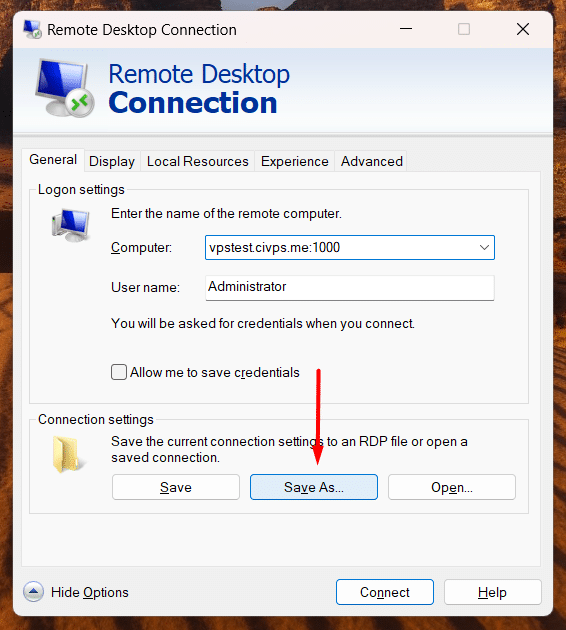The height and width of the screenshot is (630, 566).
Task: Select the General tab
Action: 53,160
